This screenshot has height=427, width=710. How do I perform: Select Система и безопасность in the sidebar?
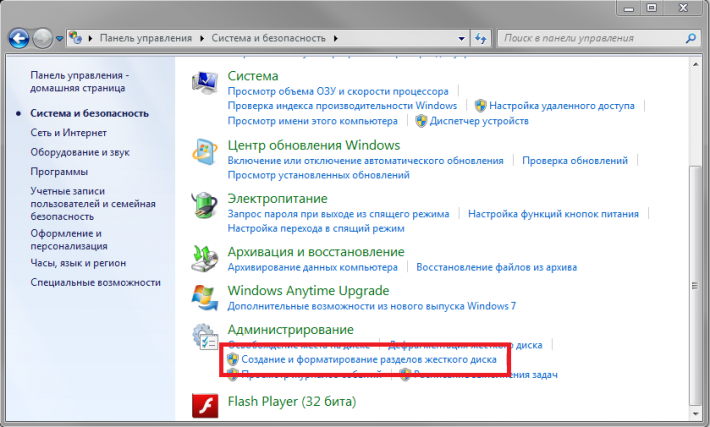pyautogui.click(x=89, y=113)
